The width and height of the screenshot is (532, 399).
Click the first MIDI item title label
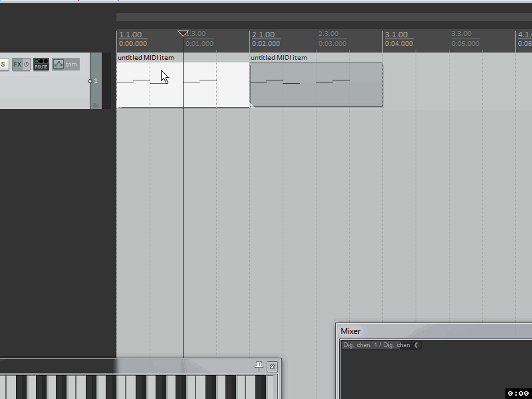click(x=146, y=58)
